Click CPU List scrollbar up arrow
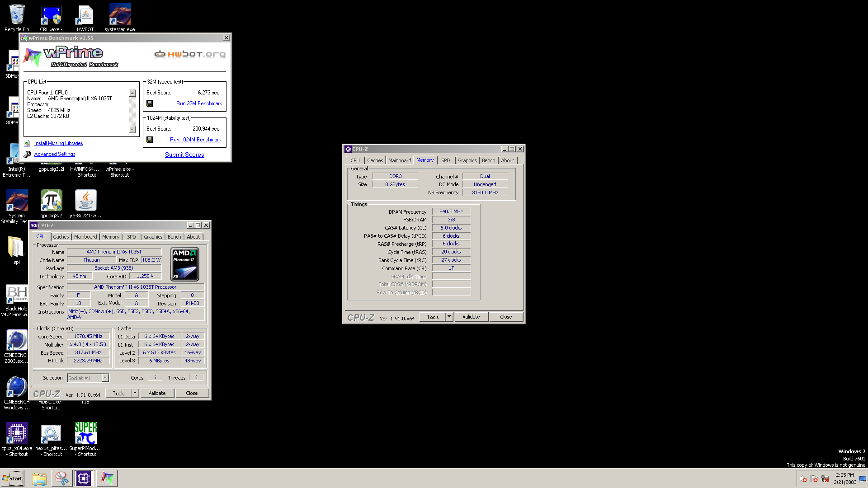This screenshot has width=868, height=488. tap(132, 93)
